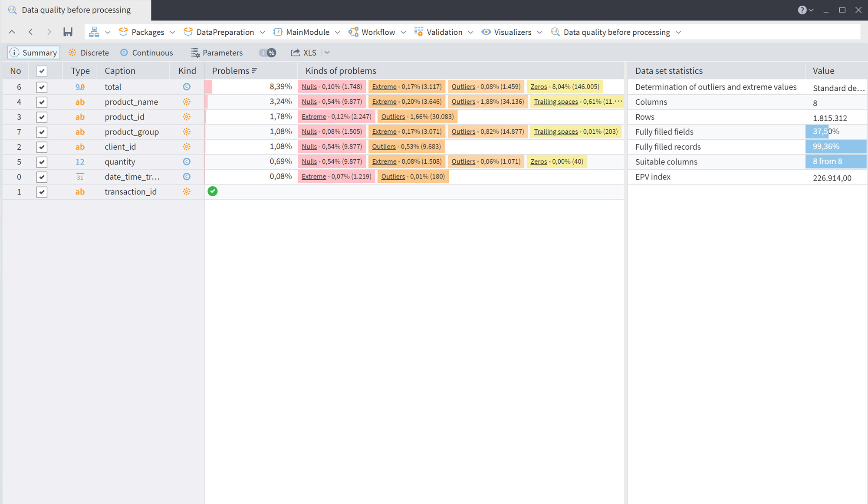Image resolution: width=868 pixels, height=504 pixels.
Task: Click the back navigation arrow
Action: pyautogui.click(x=31, y=32)
